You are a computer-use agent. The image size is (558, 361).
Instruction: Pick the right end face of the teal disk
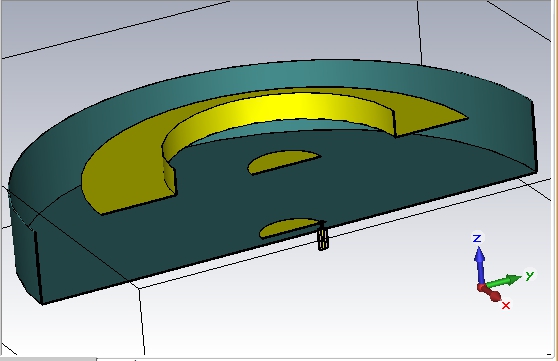pyautogui.click(x=534, y=137)
